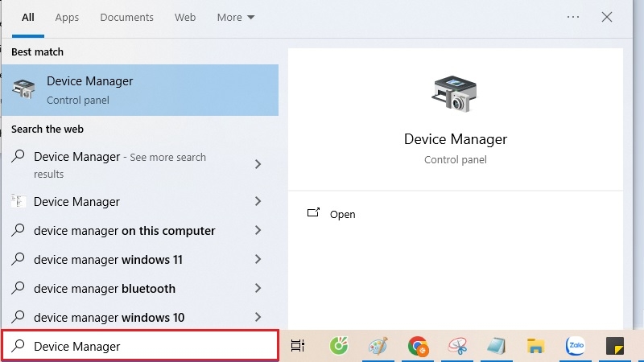Screen dimensions: 644x362
Task: Expand arrow for 'See more search results'
Action: (x=258, y=164)
